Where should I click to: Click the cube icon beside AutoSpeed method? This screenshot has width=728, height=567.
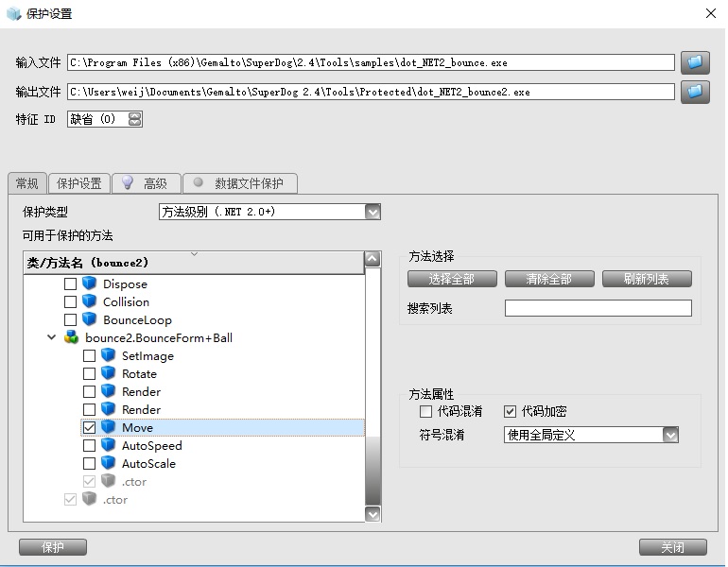pyautogui.click(x=109, y=446)
